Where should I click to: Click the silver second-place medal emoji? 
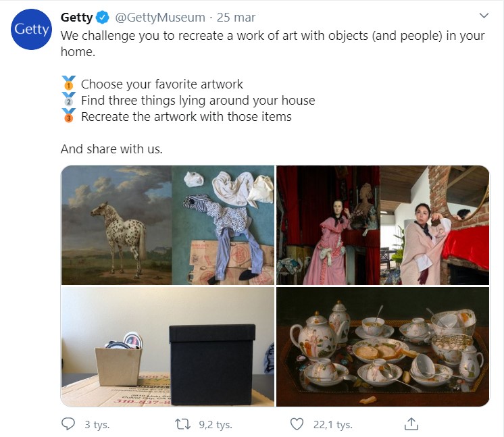click(68, 99)
